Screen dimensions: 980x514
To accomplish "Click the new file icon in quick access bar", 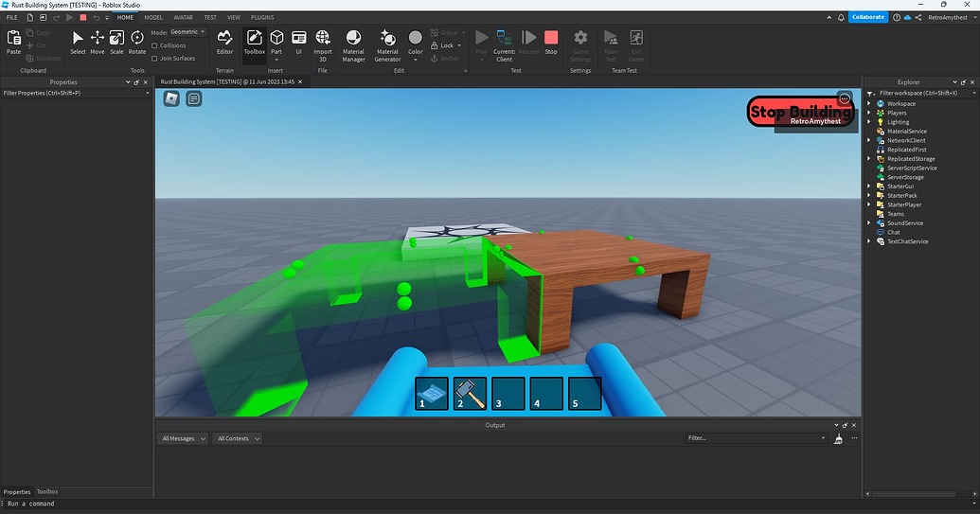I will 29,17.
